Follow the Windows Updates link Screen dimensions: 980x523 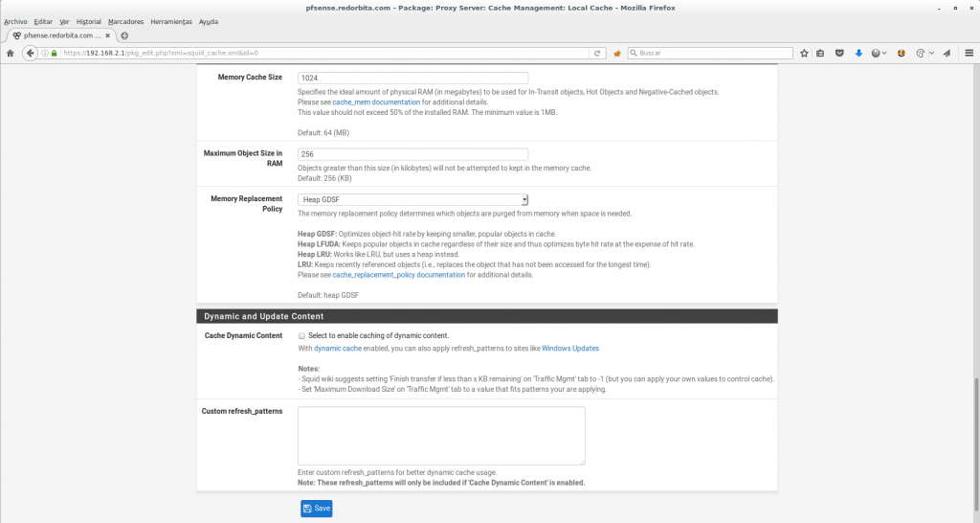[569, 349]
